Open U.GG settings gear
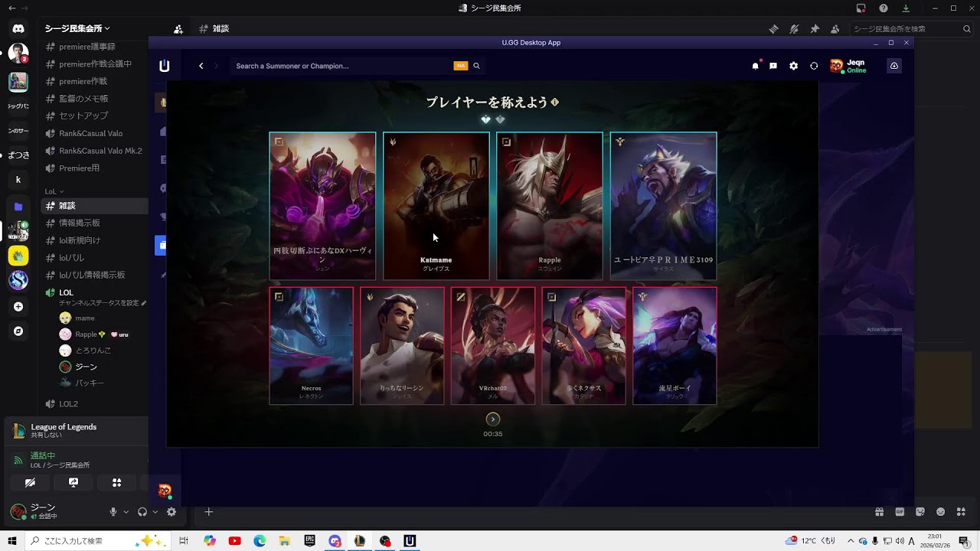The image size is (980, 551). click(x=793, y=66)
